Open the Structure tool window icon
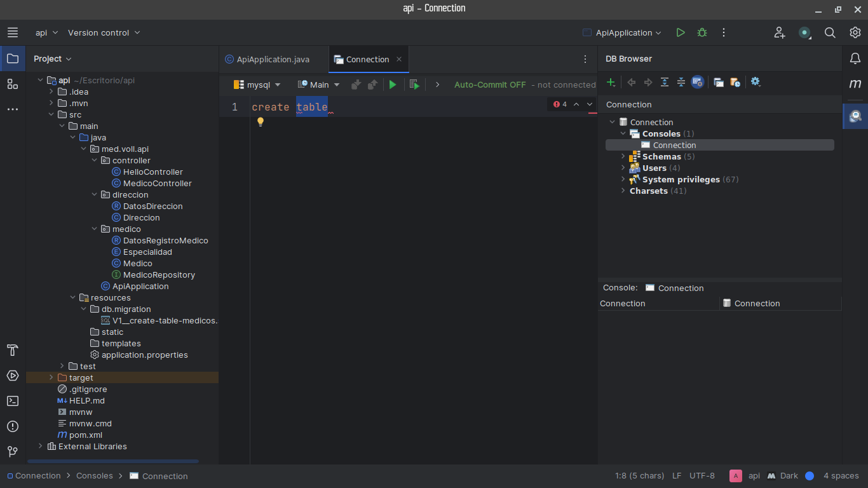The height and width of the screenshot is (488, 868). [13, 84]
